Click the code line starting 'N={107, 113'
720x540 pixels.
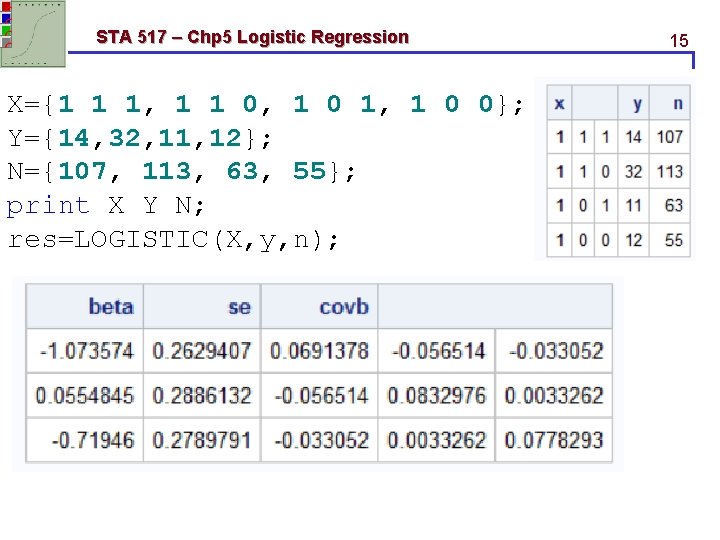tap(181, 172)
